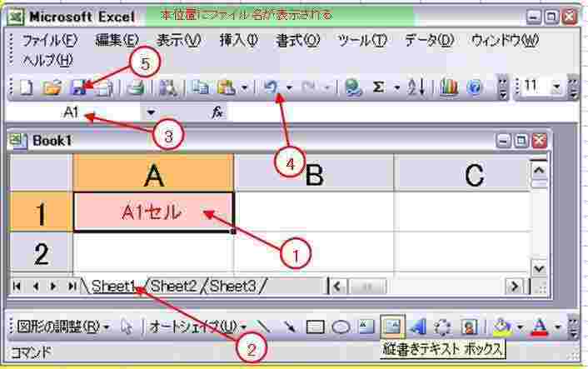Screen dimensions: 588x369
Task: Open the ファイル menu
Action: point(49,40)
